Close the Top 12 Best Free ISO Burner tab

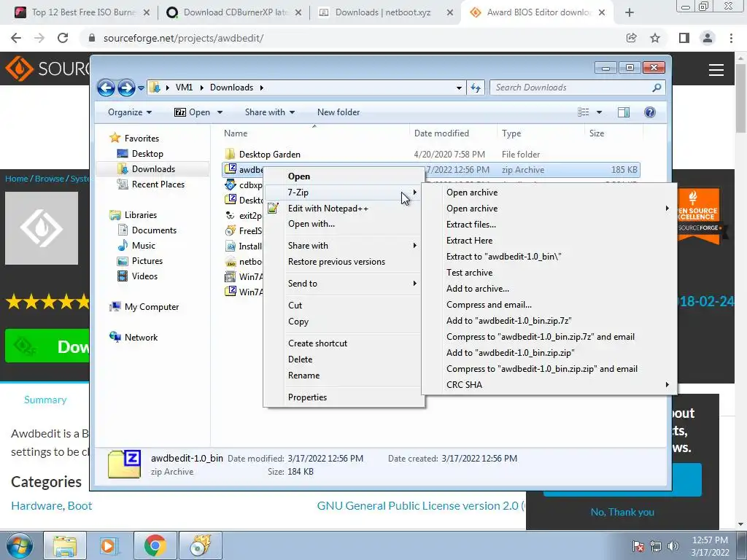(147, 13)
